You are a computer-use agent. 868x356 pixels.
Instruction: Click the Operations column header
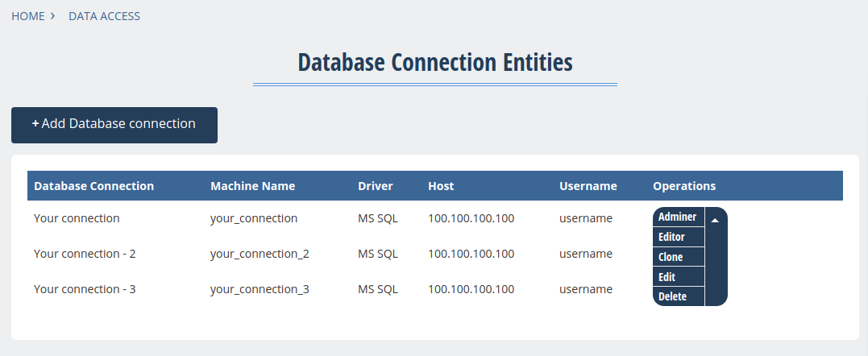coord(683,186)
